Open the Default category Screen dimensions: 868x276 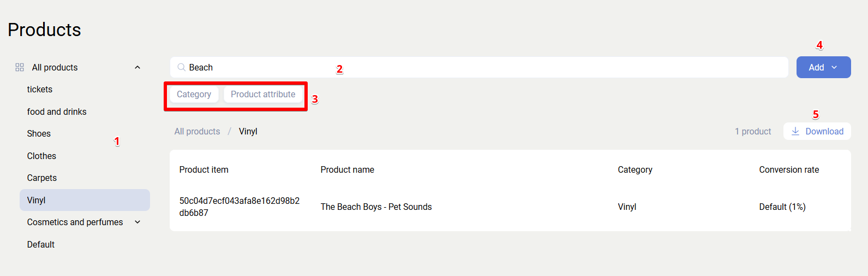41,244
